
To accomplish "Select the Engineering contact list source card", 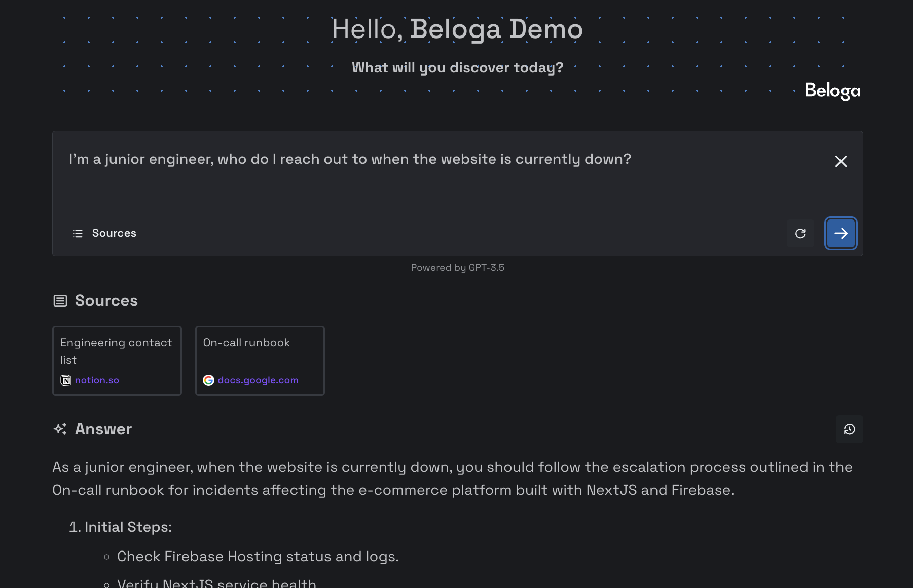I will point(117,360).
